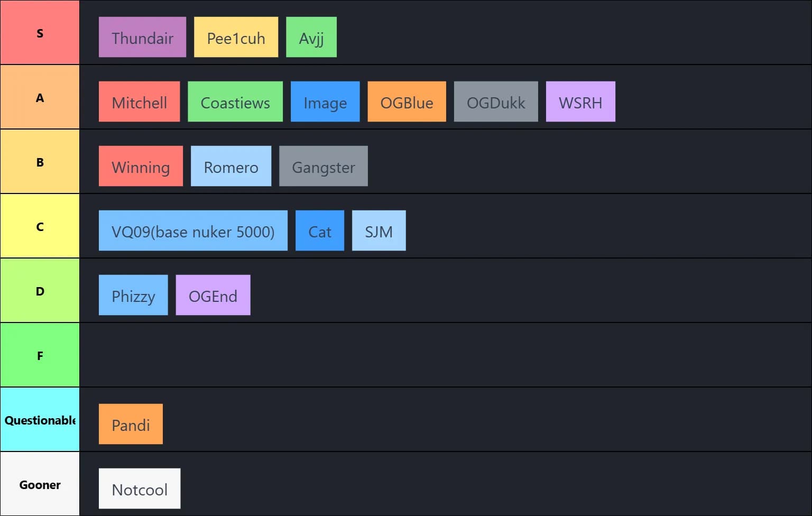Image resolution: width=812 pixels, height=516 pixels.
Task: Click the orange OGBlue tile
Action: (x=407, y=102)
